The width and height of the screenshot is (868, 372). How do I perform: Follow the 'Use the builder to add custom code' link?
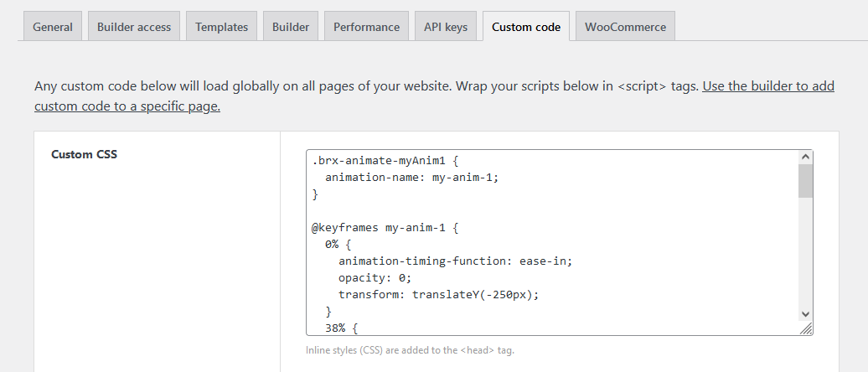[768, 85]
